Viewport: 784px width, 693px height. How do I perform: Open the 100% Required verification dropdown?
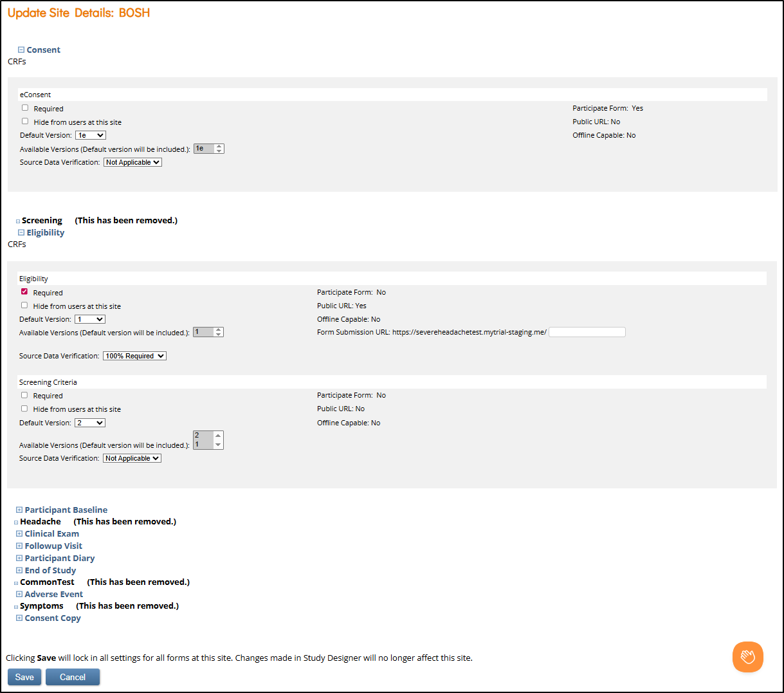(134, 356)
